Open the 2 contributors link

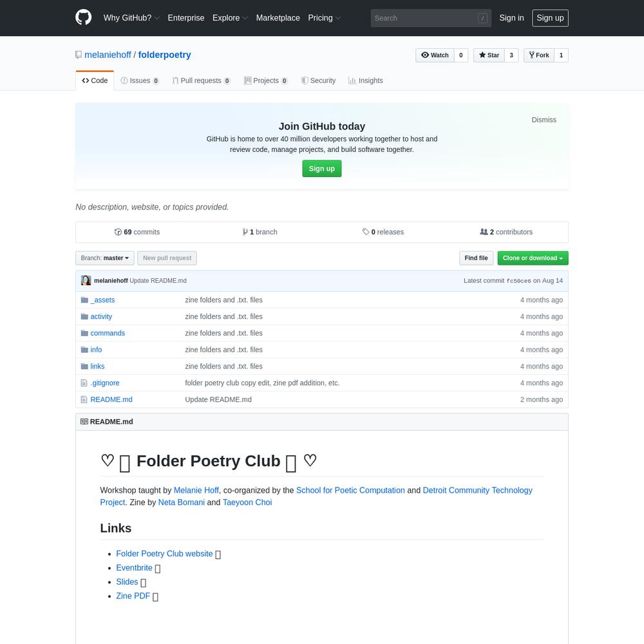(506, 232)
